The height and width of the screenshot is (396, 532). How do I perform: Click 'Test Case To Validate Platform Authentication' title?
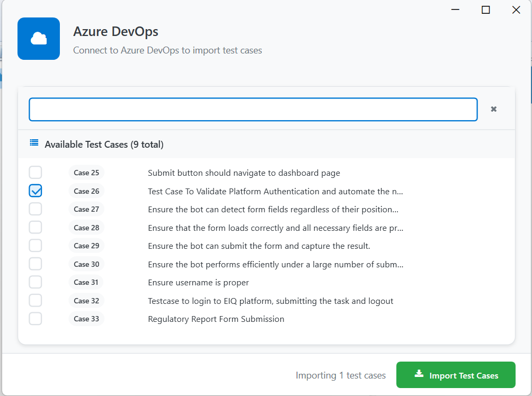click(x=276, y=192)
